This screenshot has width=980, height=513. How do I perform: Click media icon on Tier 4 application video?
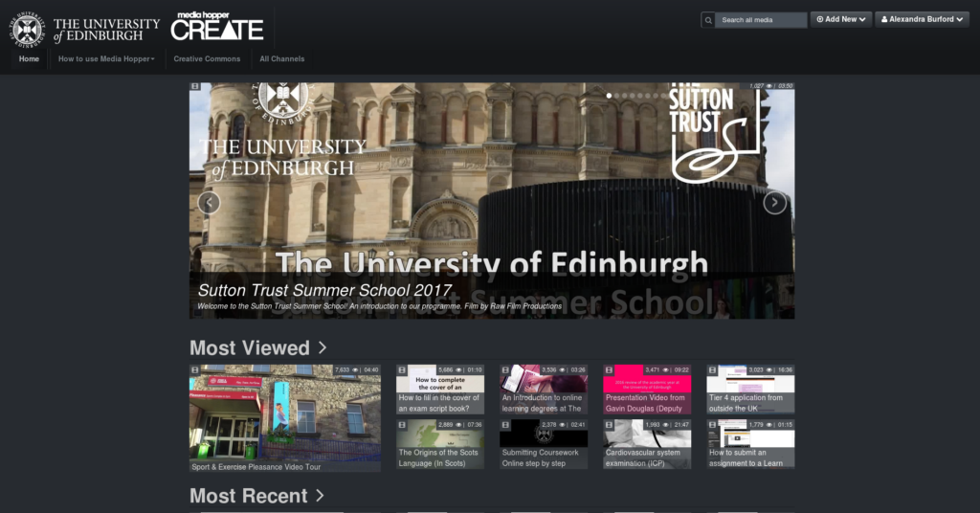712,369
